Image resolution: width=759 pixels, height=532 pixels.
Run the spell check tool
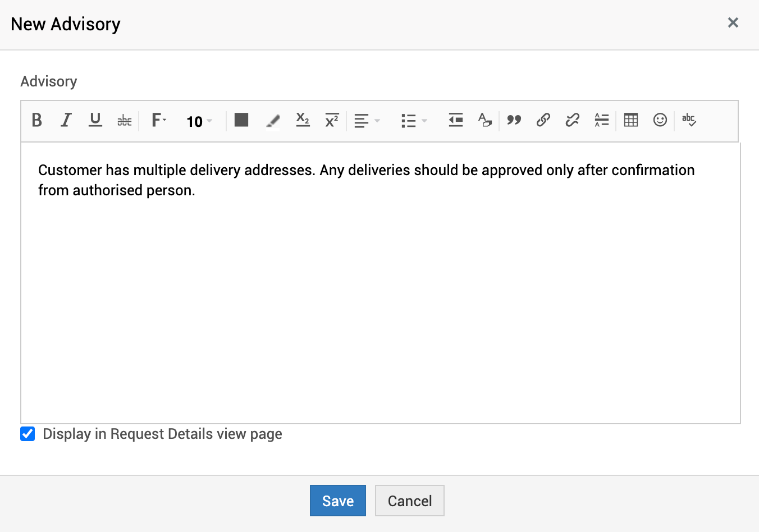click(689, 120)
